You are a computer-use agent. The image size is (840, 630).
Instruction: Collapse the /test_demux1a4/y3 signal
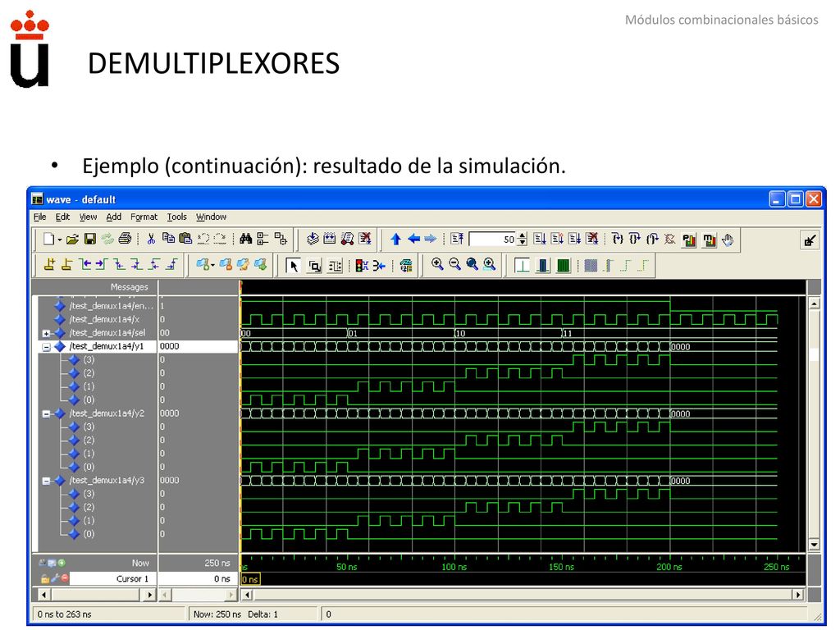(47, 481)
